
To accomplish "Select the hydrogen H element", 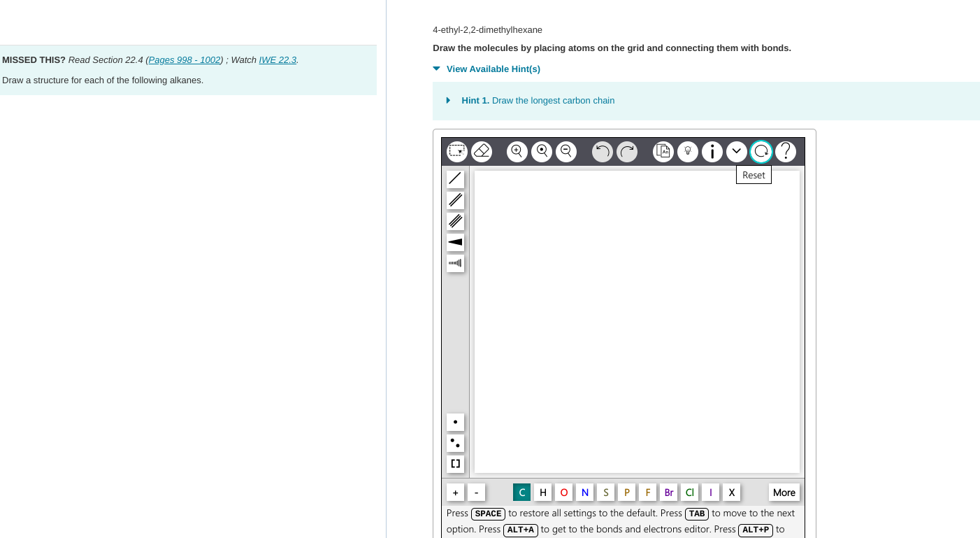I will pos(542,493).
